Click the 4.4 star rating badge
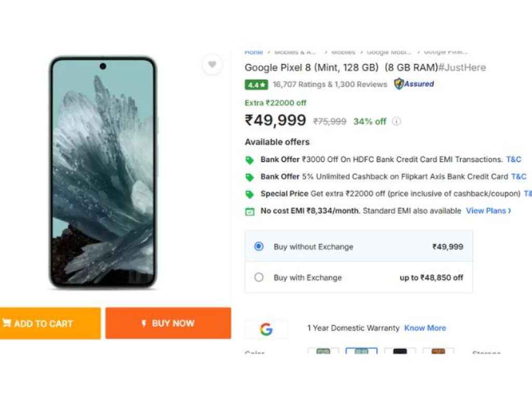This screenshot has width=532, height=393. click(x=256, y=84)
